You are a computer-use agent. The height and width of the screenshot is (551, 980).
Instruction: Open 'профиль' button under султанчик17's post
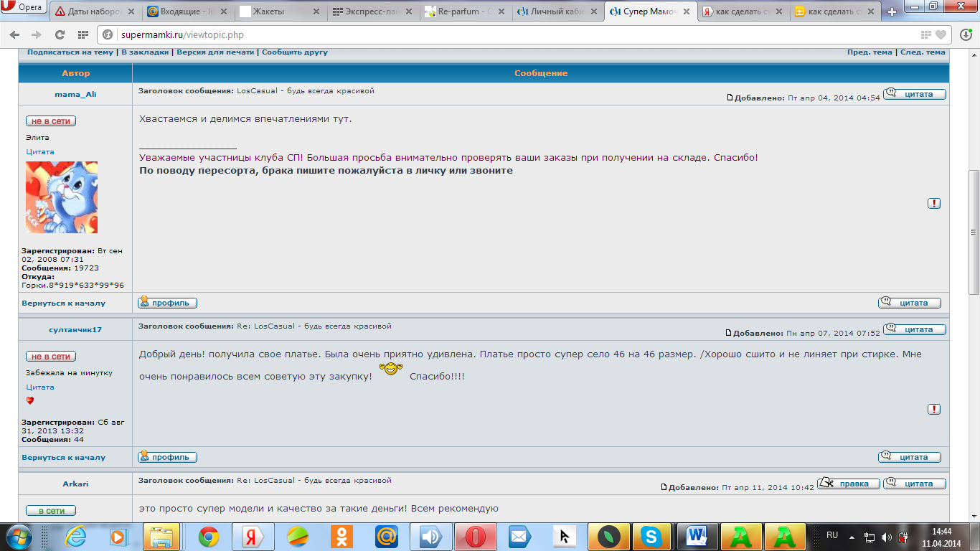167,457
